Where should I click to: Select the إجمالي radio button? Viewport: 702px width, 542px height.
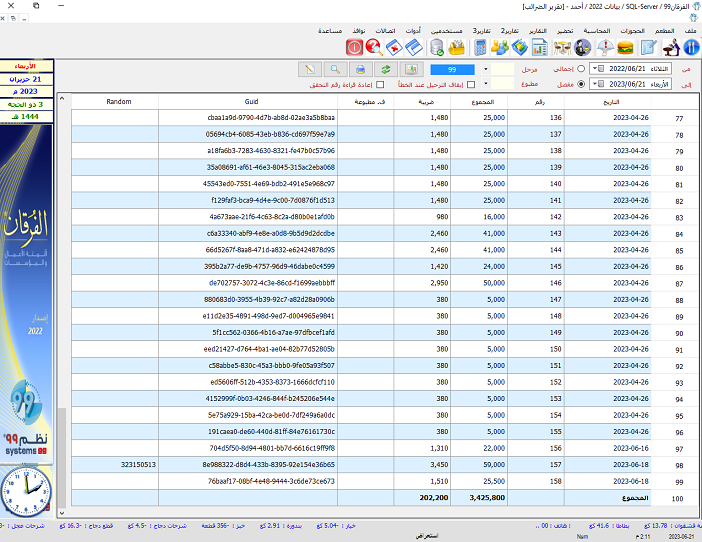pyautogui.click(x=582, y=69)
